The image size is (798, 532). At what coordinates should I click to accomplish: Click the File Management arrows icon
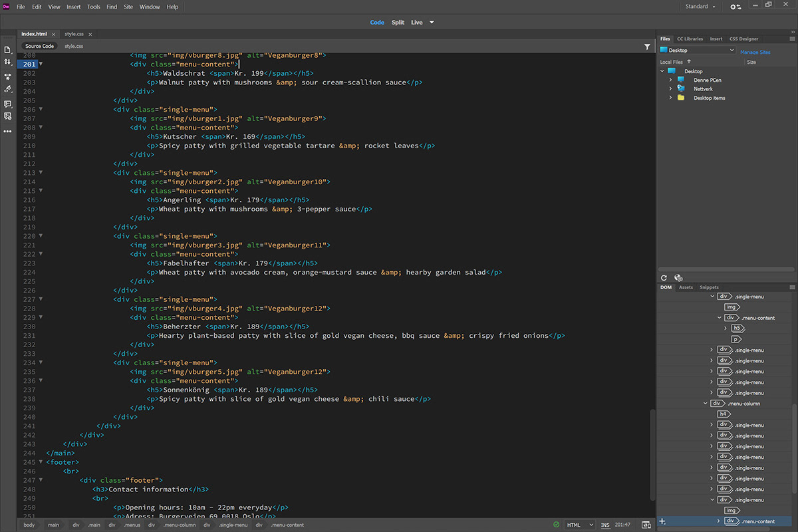(8, 61)
